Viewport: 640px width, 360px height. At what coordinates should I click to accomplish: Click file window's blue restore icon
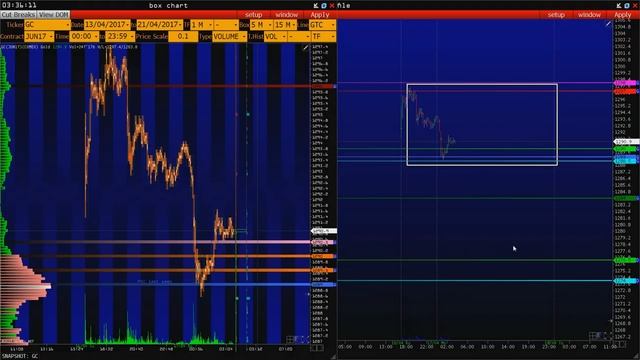pos(627,5)
